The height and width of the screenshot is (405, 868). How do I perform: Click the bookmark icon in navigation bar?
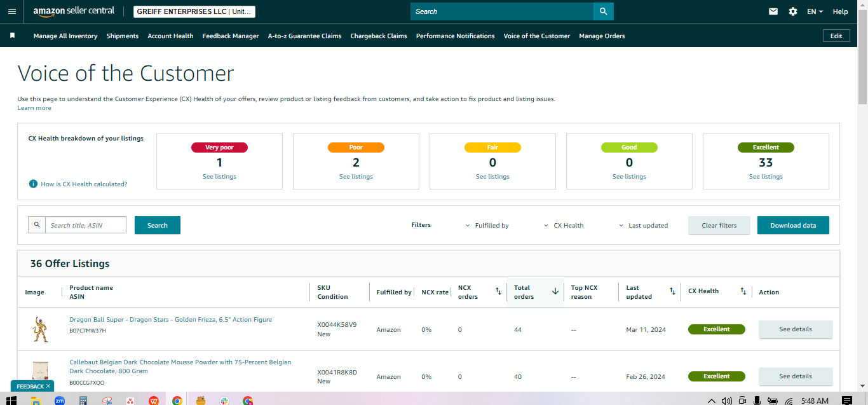(12, 36)
